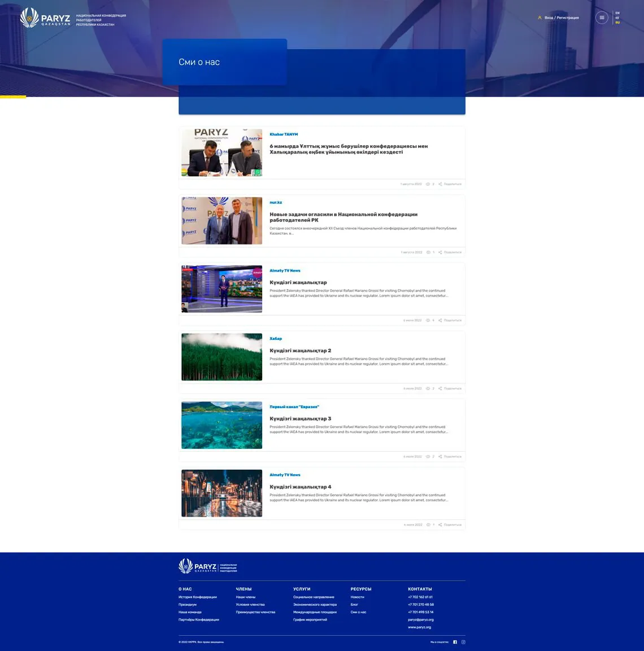Screen dimensions: 644x651
Task: Open Новости in footer resources
Action: [357, 597]
